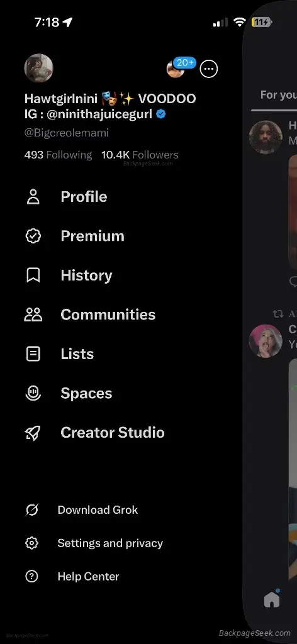
Task: Launch Creator Studio rocket icon
Action: tap(33, 433)
